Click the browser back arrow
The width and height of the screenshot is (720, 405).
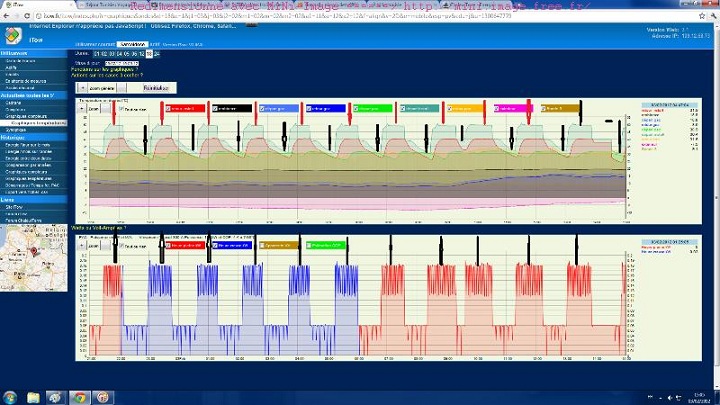[x=8, y=16]
